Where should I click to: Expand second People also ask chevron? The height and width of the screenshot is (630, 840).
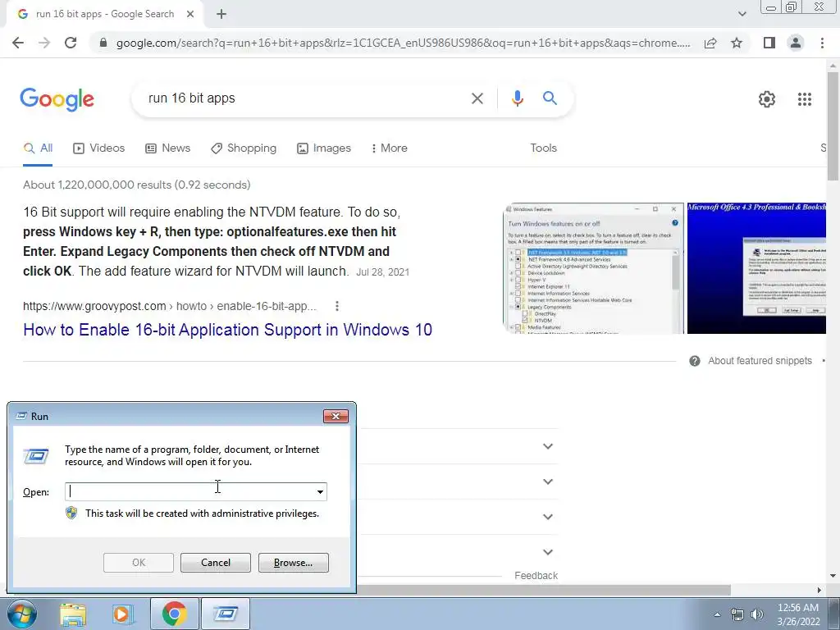[x=547, y=482]
